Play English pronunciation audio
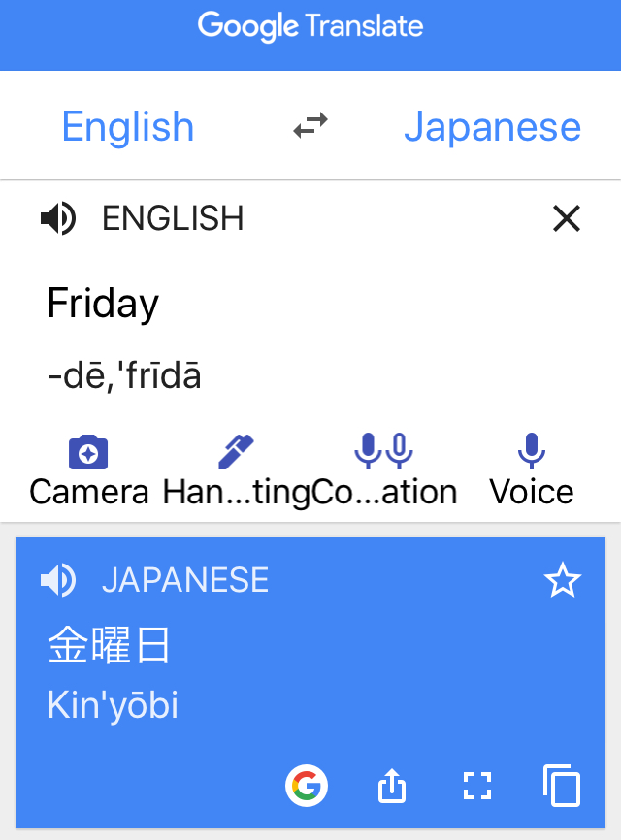The height and width of the screenshot is (840, 621). 58,218
